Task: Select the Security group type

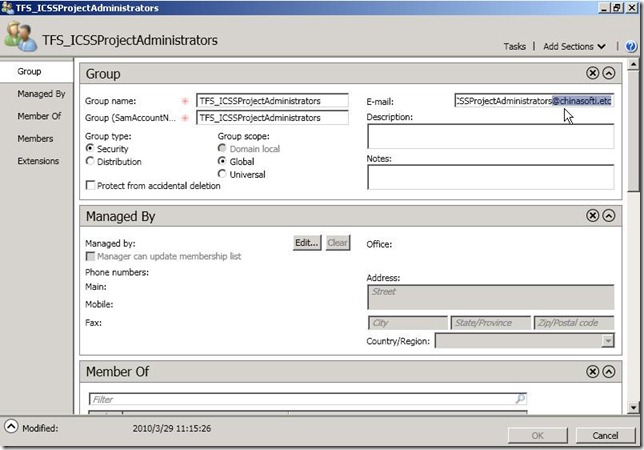Action: (x=90, y=148)
